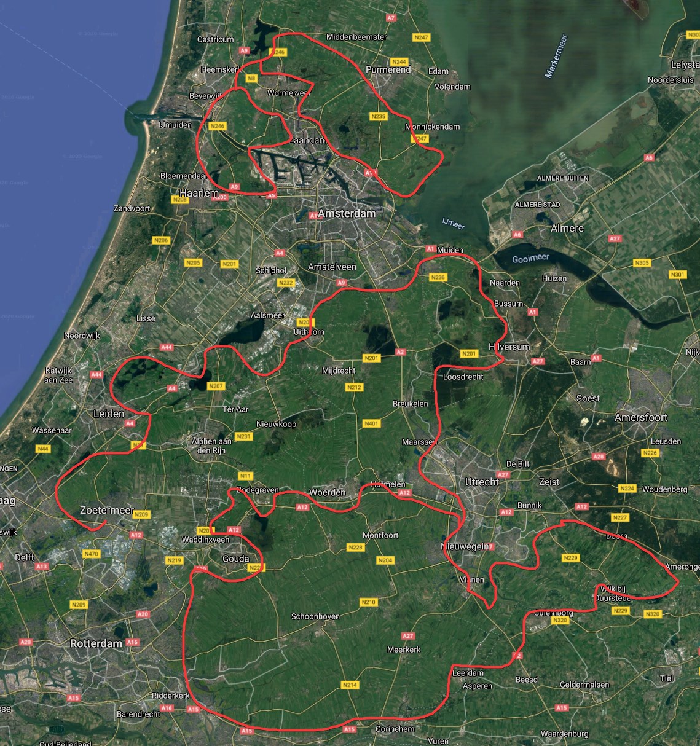
Task: Click the N236 road shield
Action: click(438, 277)
